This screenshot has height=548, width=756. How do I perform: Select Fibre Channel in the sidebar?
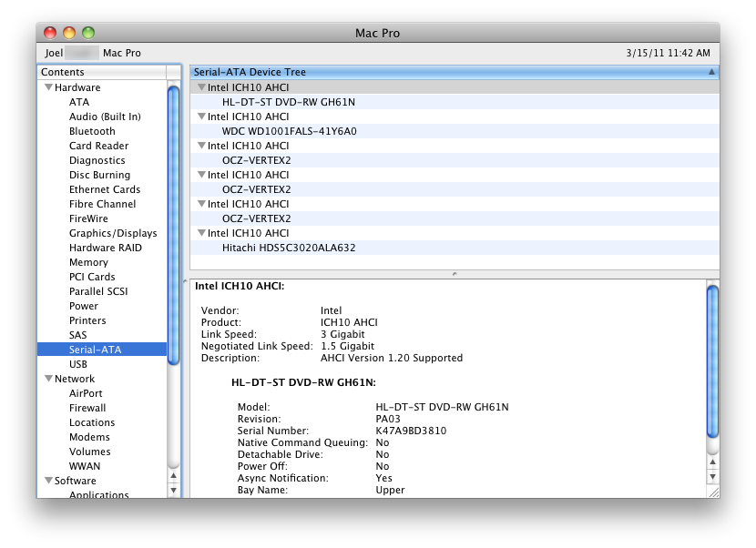click(x=102, y=204)
